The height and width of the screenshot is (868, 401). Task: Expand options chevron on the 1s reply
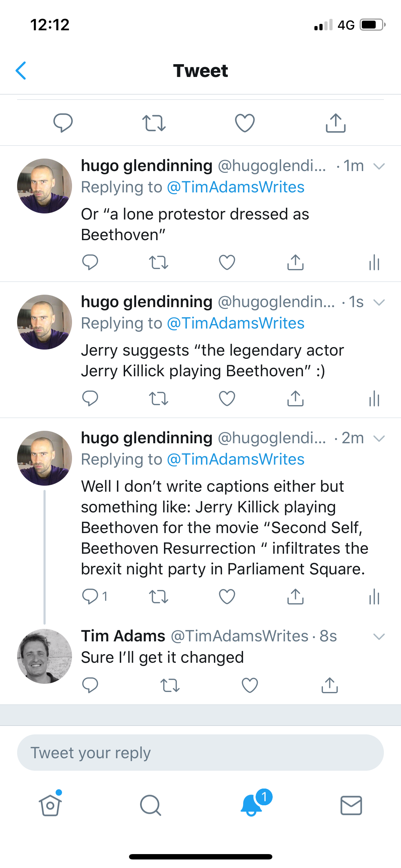[x=379, y=302]
